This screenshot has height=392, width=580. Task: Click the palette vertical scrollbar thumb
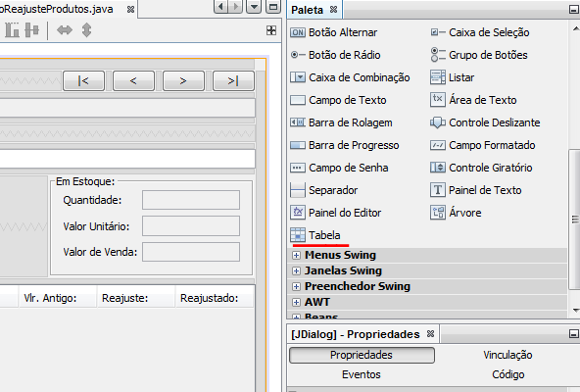point(575,220)
